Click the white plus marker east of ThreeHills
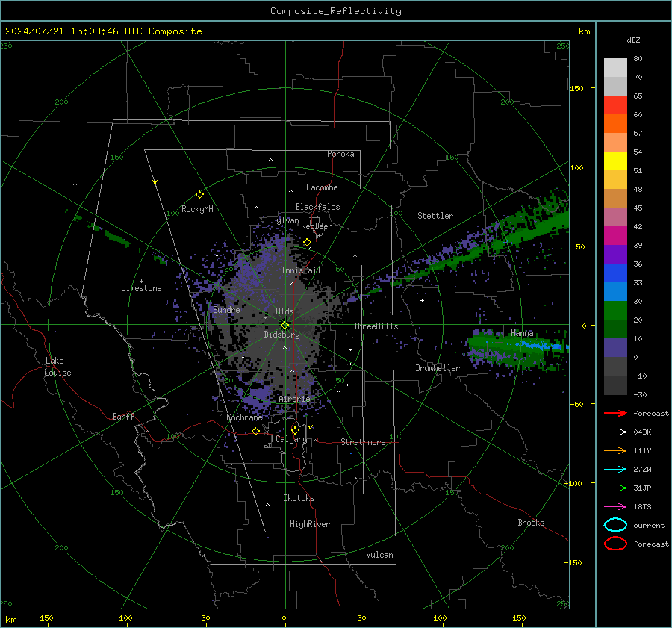 coord(422,300)
